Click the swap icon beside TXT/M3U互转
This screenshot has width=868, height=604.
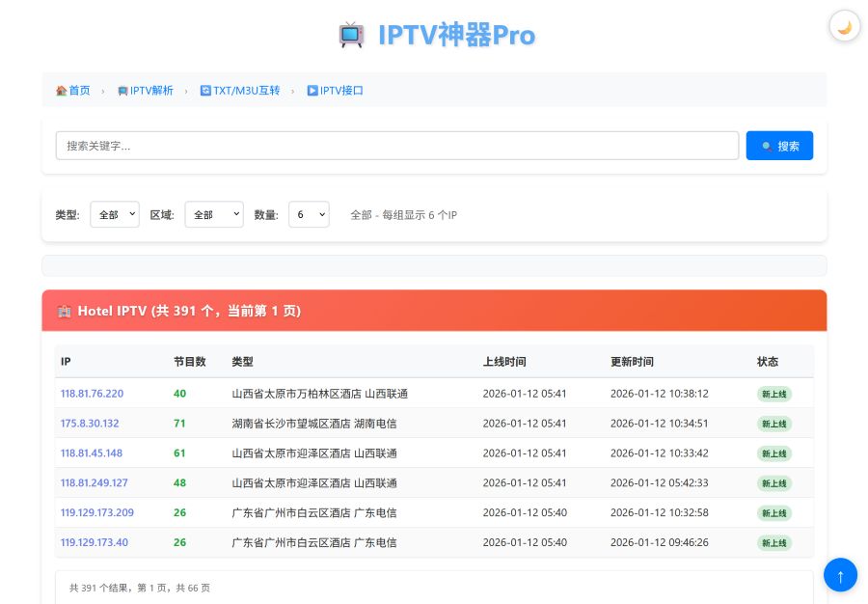pos(204,90)
